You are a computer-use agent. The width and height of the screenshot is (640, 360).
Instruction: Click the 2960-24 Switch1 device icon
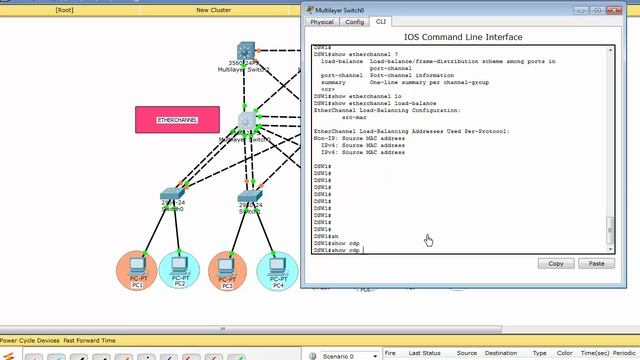pyautogui.click(x=250, y=196)
